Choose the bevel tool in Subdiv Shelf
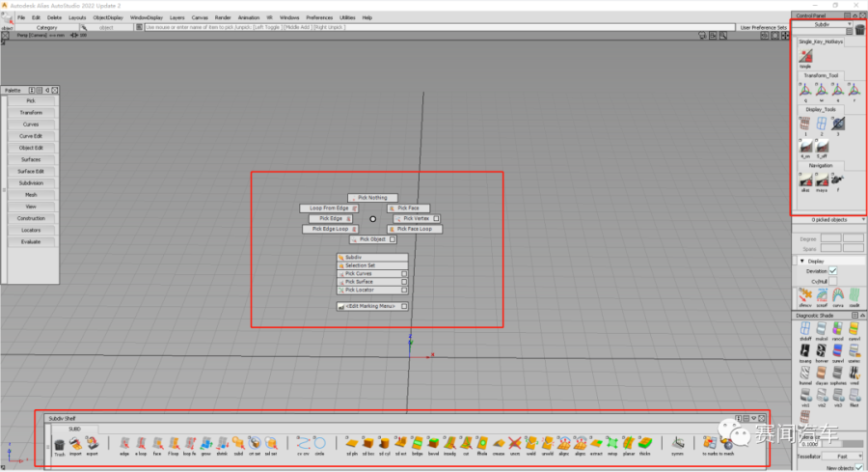Screen dimensions: 868x472 click(x=433, y=444)
